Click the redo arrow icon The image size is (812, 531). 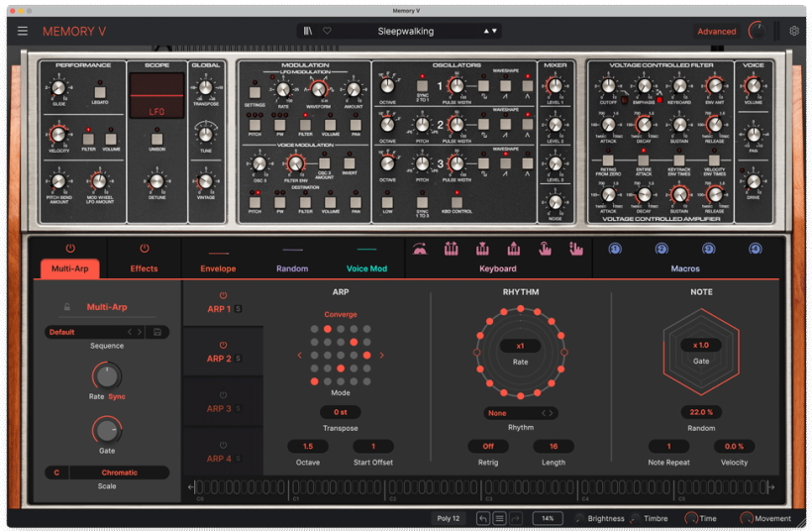[x=516, y=518]
